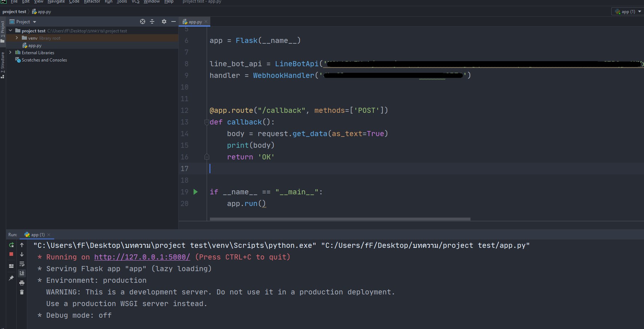
Task: Print the console output via printer icon
Action: point(22,283)
